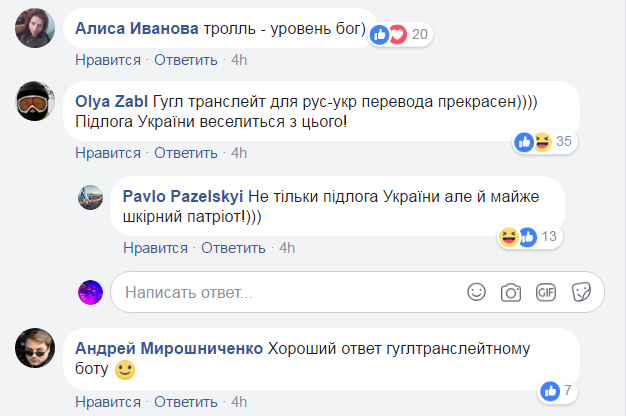Like Андрей Мирошниченко's comment via "Нравится"

click(x=107, y=401)
